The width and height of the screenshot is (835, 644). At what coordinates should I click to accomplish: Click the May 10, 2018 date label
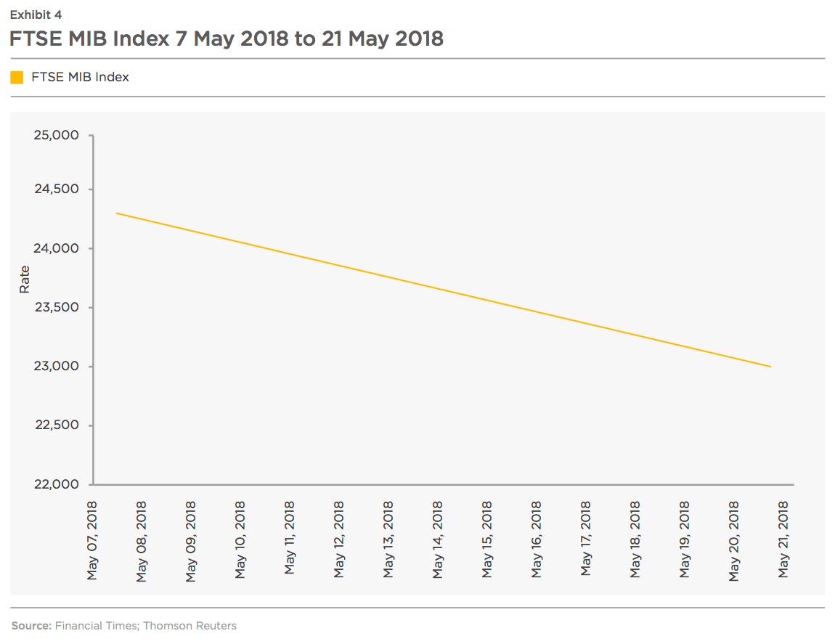pos(240,539)
